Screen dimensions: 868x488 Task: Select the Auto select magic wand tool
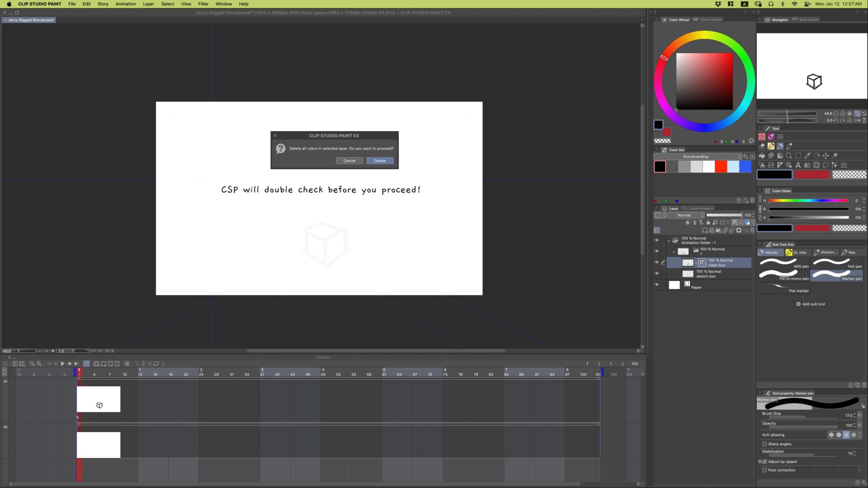click(x=835, y=155)
